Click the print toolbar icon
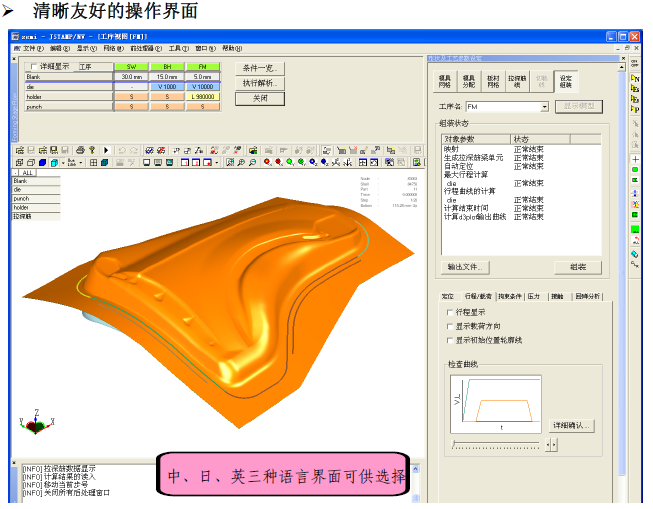Viewport: 653px width, 509px height. (x=80, y=150)
